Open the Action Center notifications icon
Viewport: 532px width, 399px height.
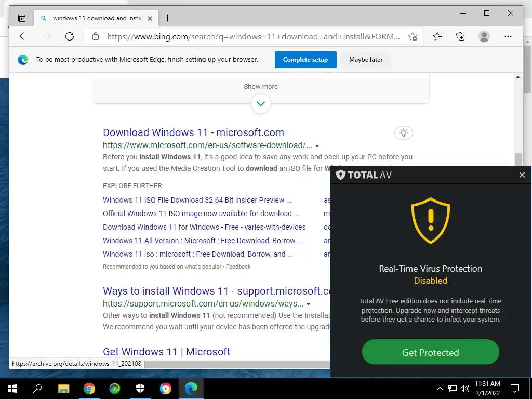pyautogui.click(x=515, y=389)
